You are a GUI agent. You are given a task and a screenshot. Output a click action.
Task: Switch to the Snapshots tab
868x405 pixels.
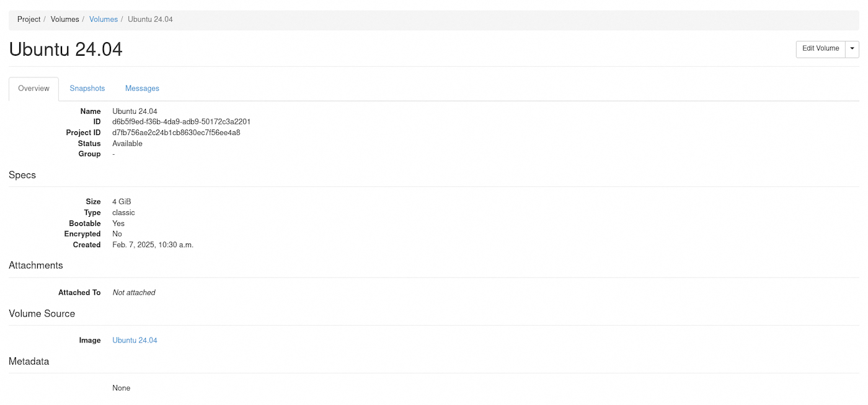87,89
